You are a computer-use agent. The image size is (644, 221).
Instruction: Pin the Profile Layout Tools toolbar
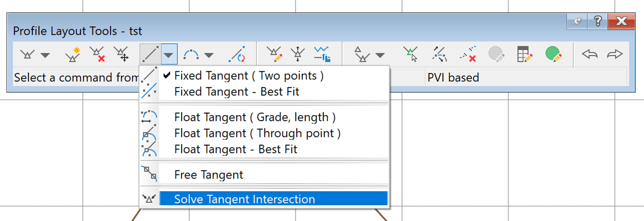click(x=577, y=22)
